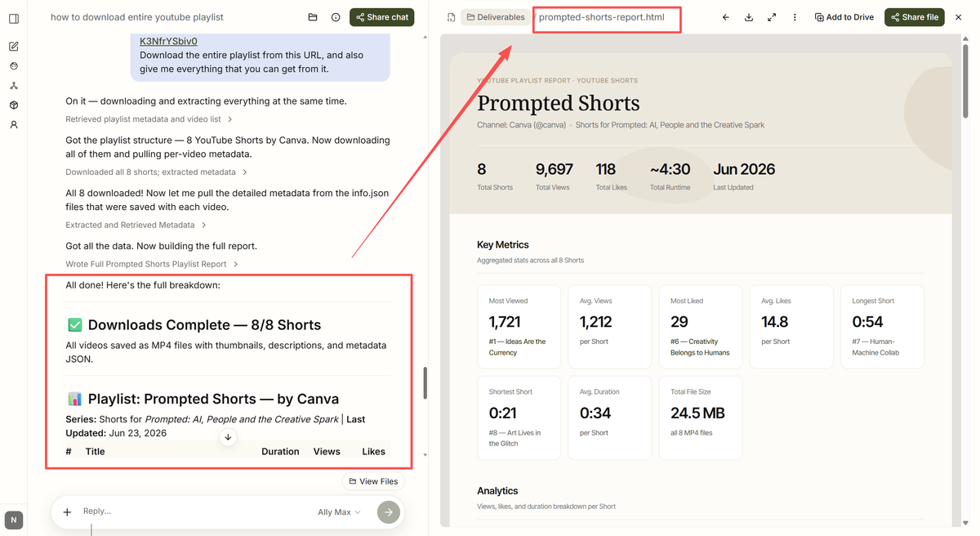Focus the Reply input field
Screen dimensions: 980x536
[196, 511]
